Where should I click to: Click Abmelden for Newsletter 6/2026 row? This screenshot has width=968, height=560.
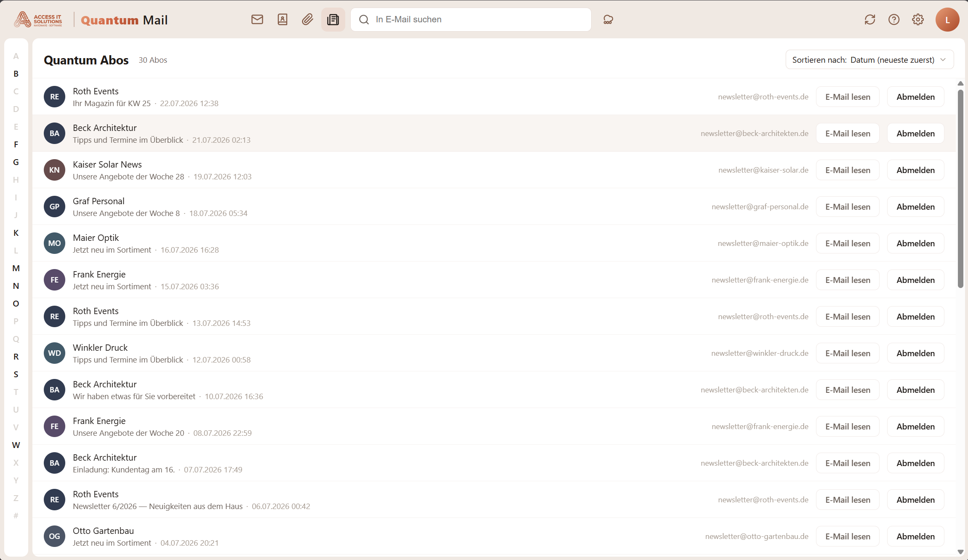click(915, 500)
